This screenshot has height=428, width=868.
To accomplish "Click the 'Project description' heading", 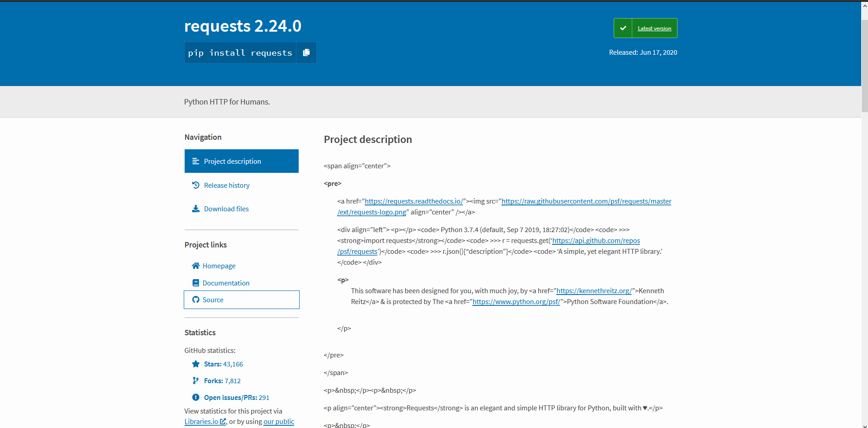I will 368,139.
